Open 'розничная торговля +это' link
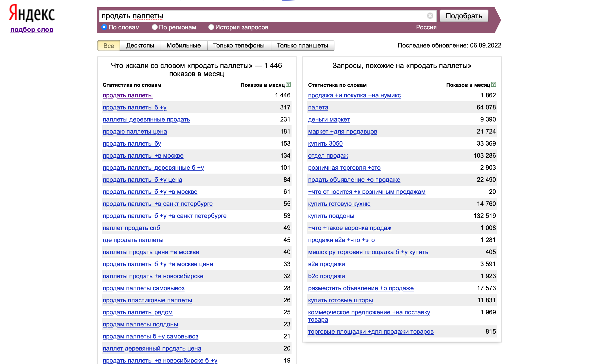Viewport: 598px width, 364px height. click(344, 168)
